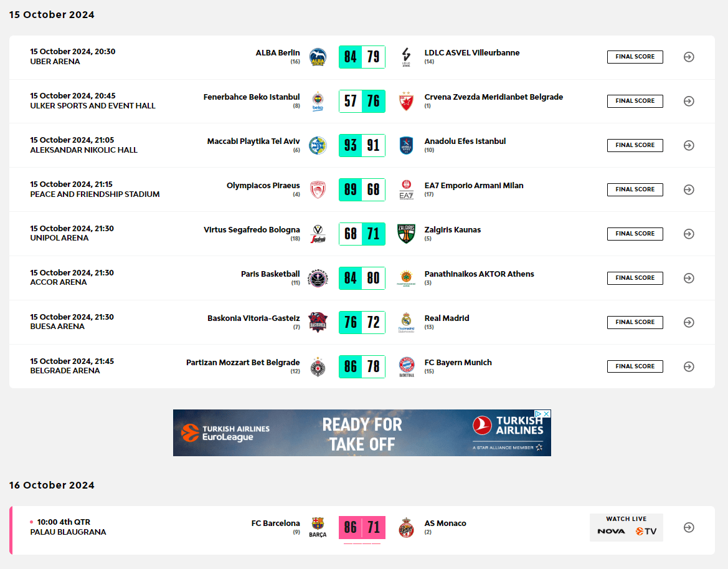Click the 86–71 live score box
The image size is (728, 569).
click(362, 527)
